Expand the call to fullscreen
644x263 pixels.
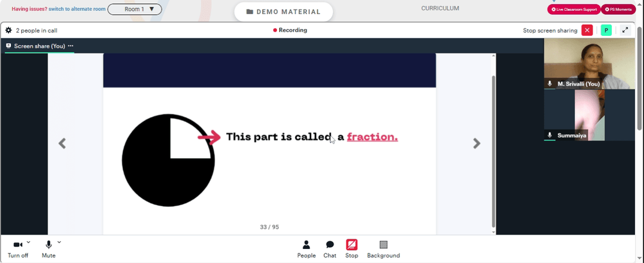(625, 30)
